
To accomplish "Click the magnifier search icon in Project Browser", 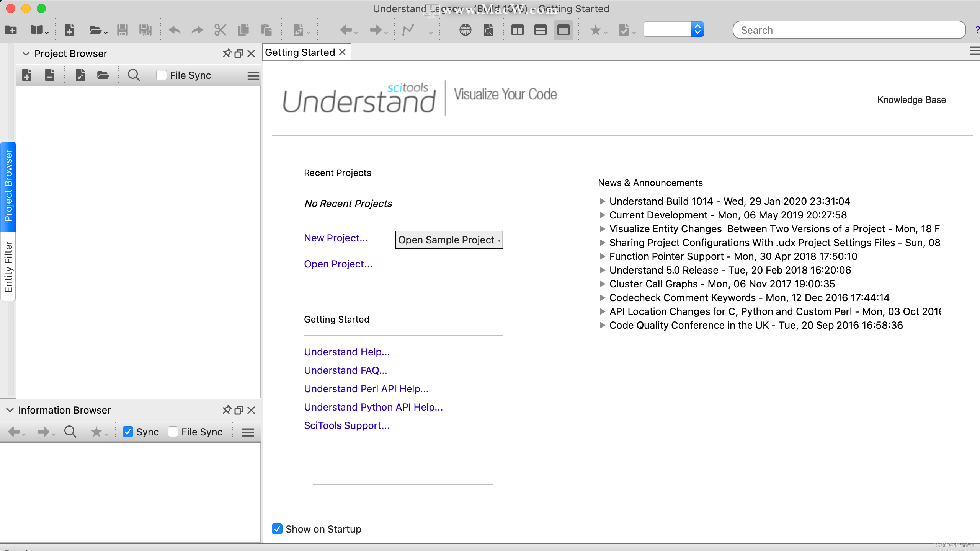I will pyautogui.click(x=133, y=75).
